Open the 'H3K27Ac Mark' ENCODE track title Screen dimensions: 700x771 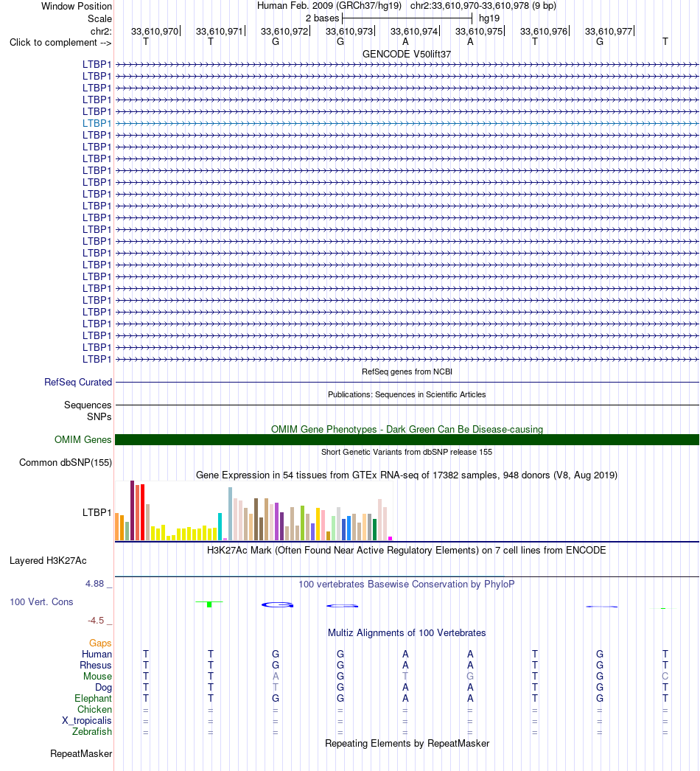coord(407,550)
